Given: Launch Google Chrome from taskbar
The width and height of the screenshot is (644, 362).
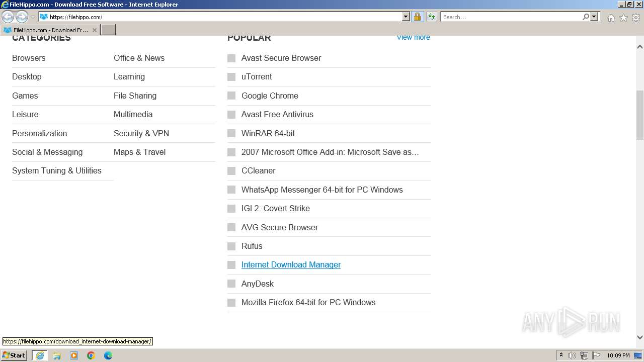Looking at the screenshot, I should 91,355.
